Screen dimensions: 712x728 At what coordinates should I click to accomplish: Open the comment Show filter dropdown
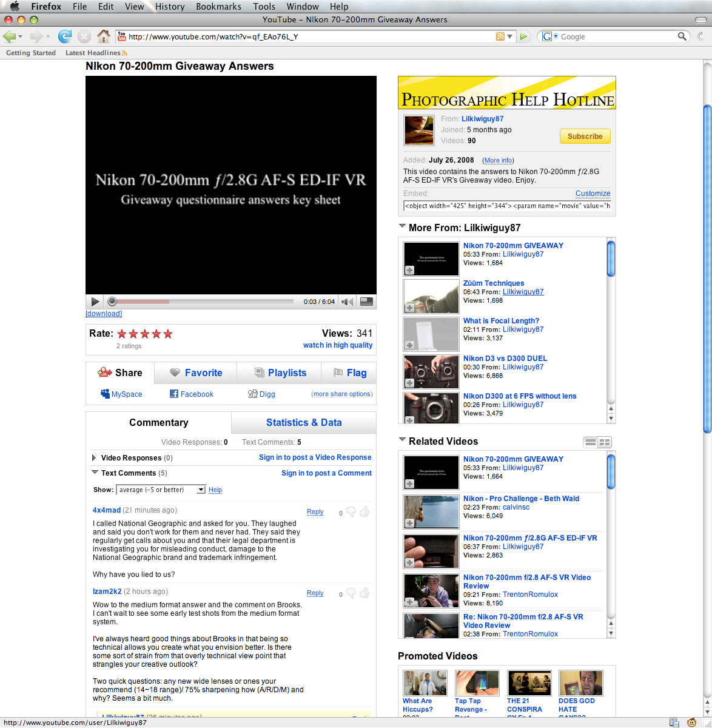[x=161, y=490]
